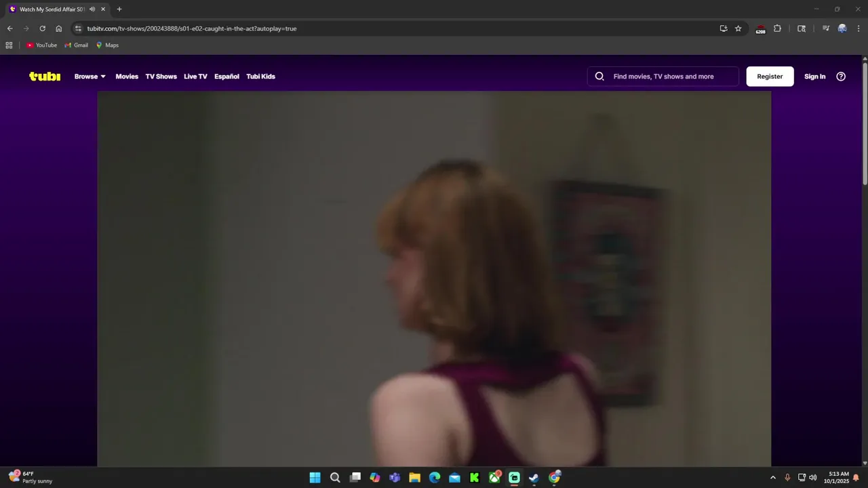Show hidden system tray icons
Image resolution: width=868 pixels, height=488 pixels.
point(772,478)
